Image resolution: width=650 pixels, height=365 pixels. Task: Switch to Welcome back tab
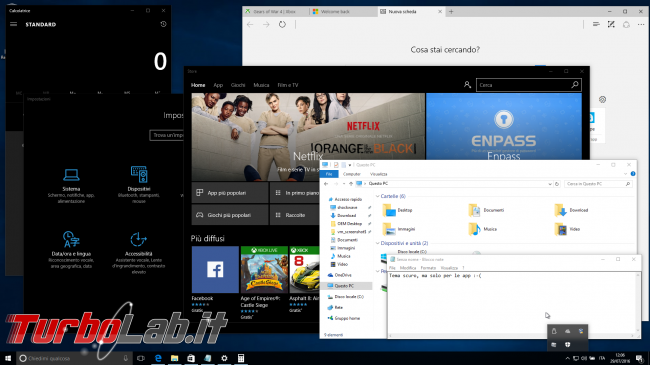343,12
